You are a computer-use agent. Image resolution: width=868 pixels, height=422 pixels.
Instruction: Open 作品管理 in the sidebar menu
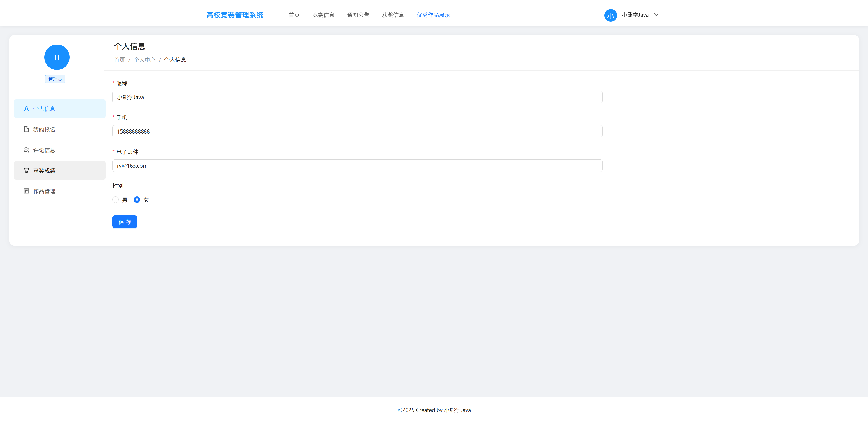click(60, 191)
